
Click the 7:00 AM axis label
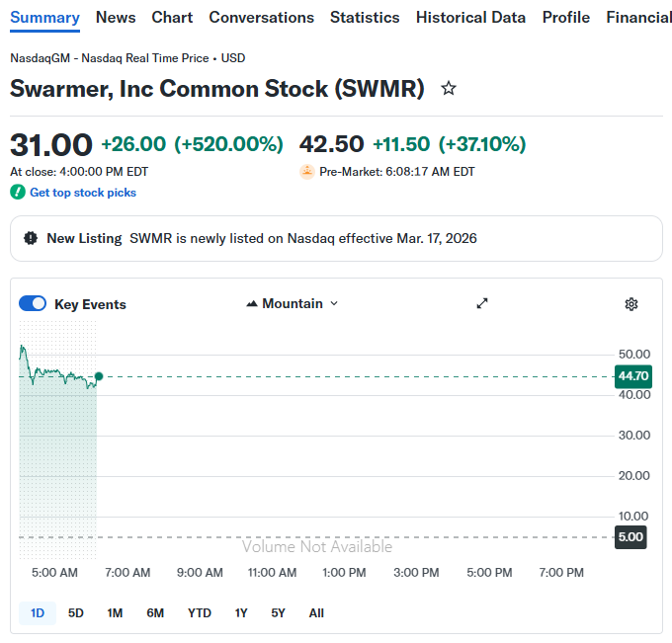127,573
